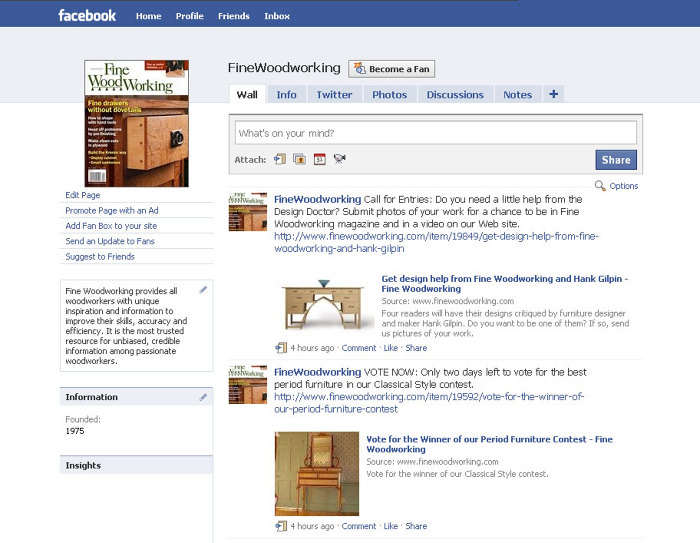Viewport: 700px width, 543px height.
Task: Add a new tab with plus icon
Action: (x=554, y=94)
